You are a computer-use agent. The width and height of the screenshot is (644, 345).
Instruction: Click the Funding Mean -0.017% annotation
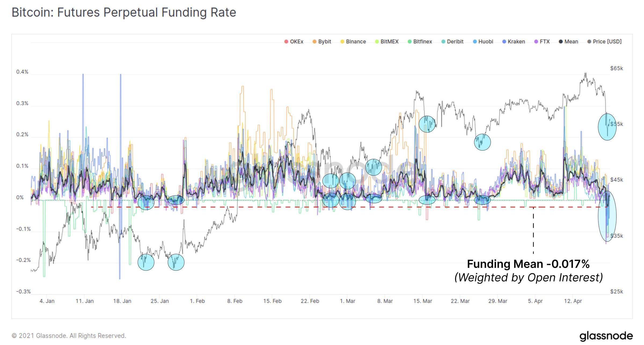click(x=528, y=264)
